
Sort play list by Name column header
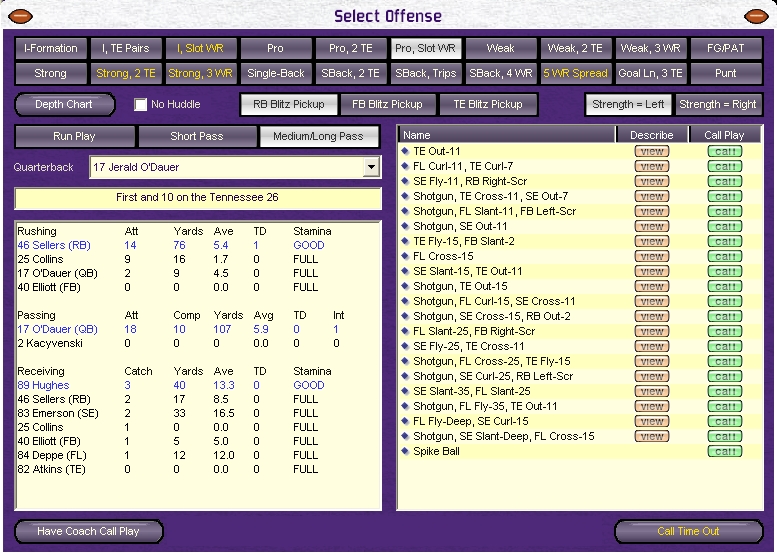[x=505, y=135]
